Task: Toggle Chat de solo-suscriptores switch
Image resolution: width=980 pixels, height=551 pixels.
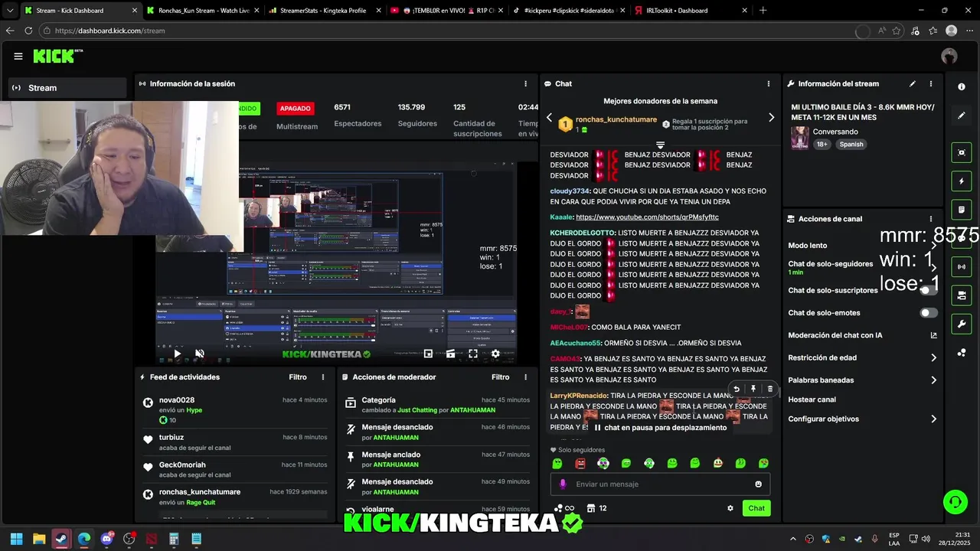Action: tap(928, 290)
